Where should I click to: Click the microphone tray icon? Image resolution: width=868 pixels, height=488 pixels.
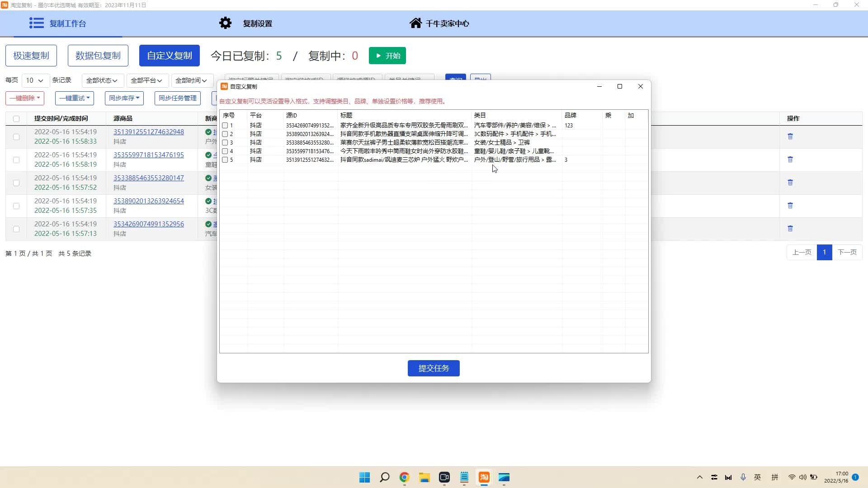743,477
